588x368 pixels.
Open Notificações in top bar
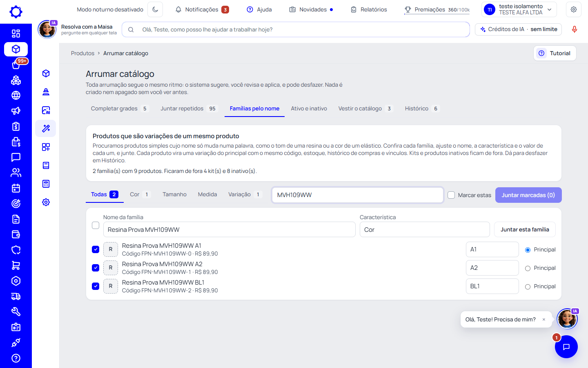click(x=202, y=9)
